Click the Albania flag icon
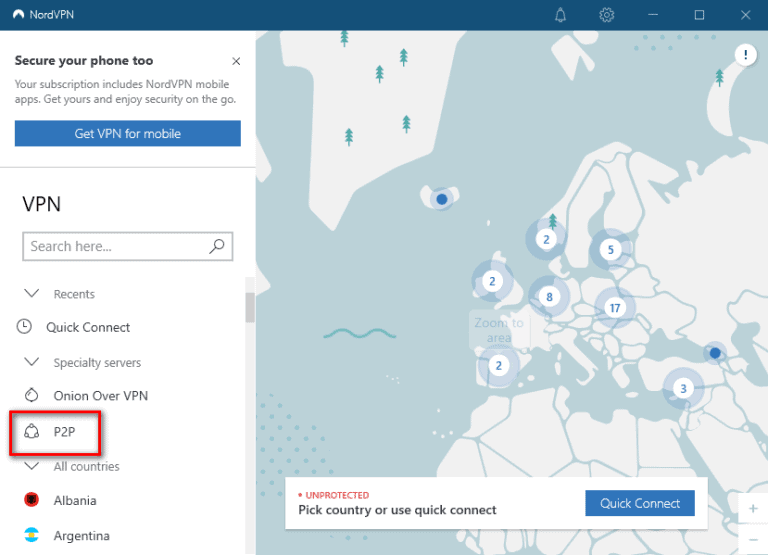768x555 pixels. coord(32,500)
